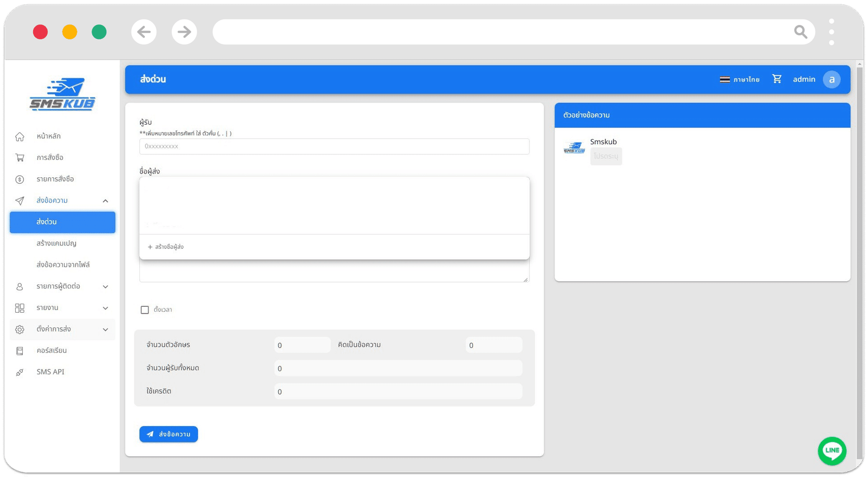Expand the ตั้งค่าการส่ง menu

click(105, 329)
